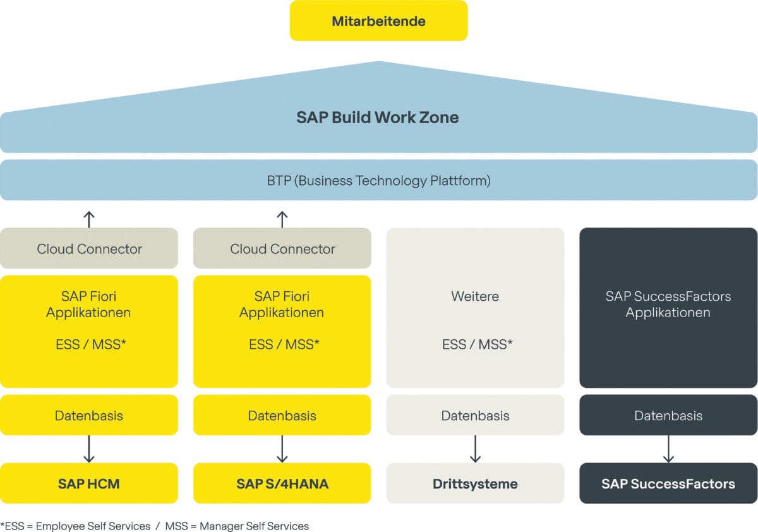Screen dimensions: 758x532
Task: Click the down arrow pointing to SAP S/4HANA
Action: pyautogui.click(x=282, y=449)
